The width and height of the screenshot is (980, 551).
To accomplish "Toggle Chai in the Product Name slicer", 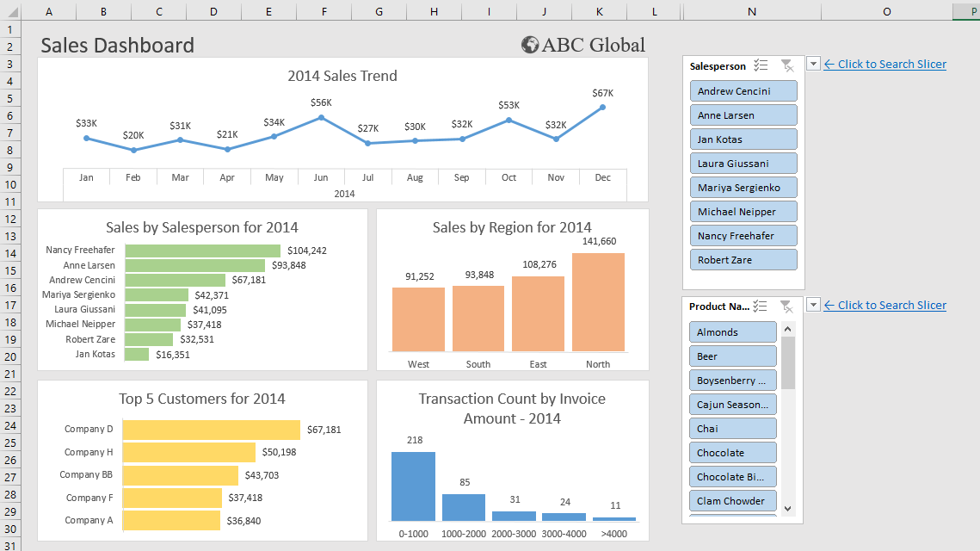I will point(732,428).
